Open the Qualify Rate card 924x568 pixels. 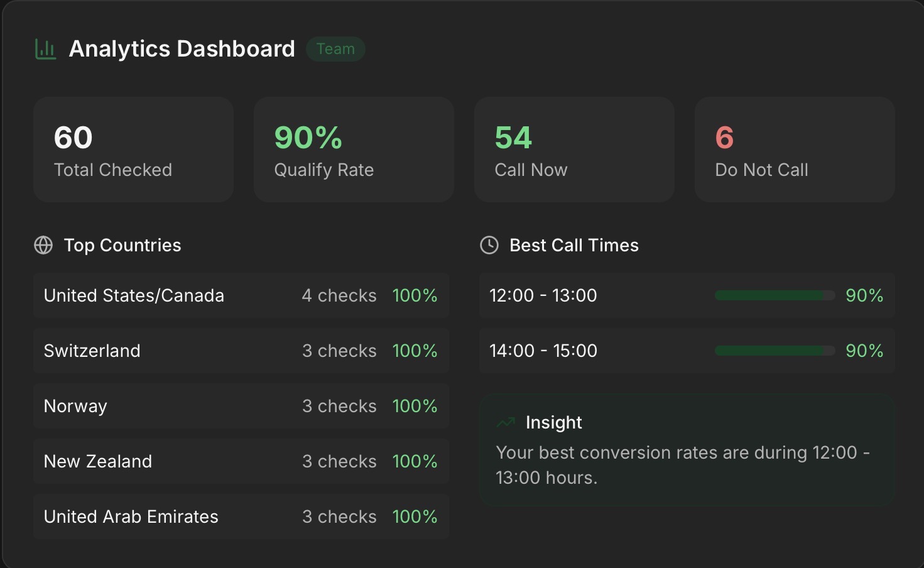[x=354, y=150]
